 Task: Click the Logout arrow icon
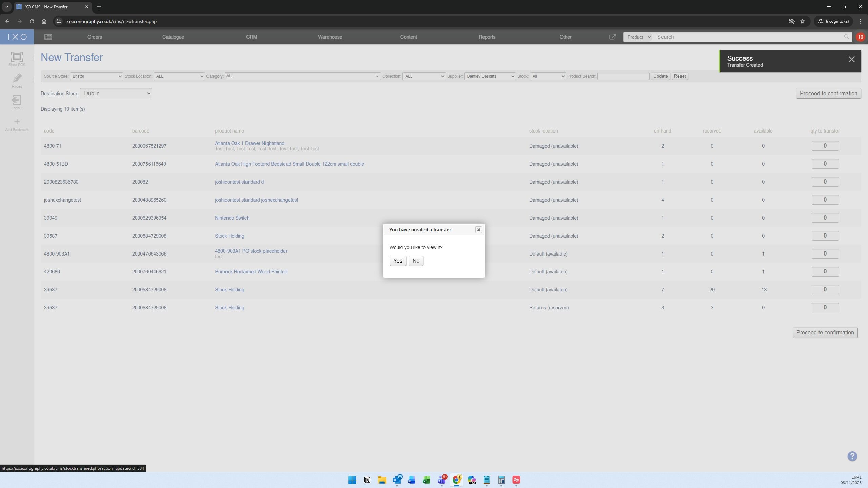click(17, 100)
